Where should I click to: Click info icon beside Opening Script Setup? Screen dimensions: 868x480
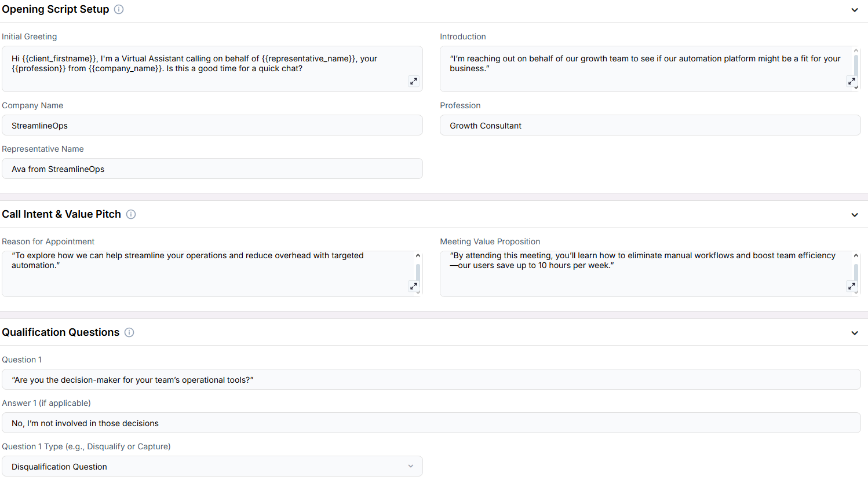click(x=119, y=9)
